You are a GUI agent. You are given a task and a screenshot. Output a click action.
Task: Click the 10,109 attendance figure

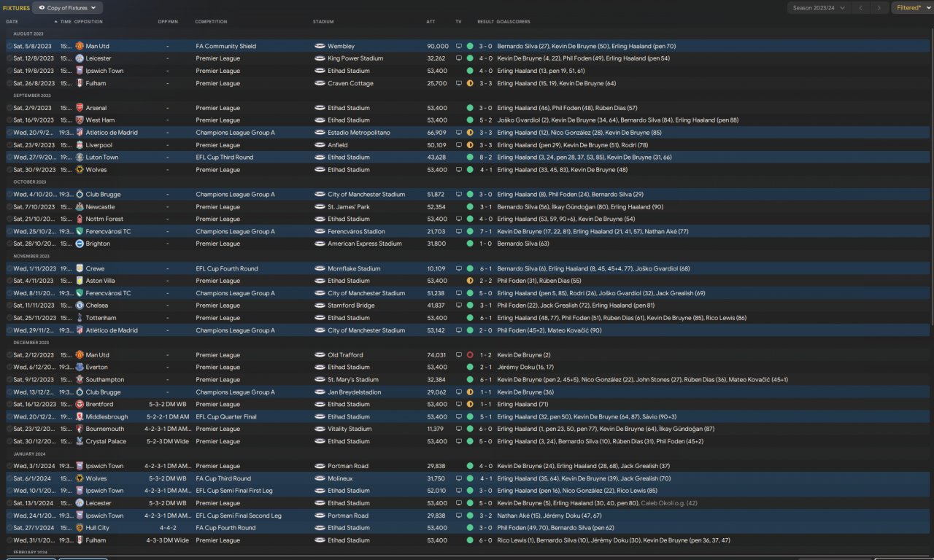[436, 269]
